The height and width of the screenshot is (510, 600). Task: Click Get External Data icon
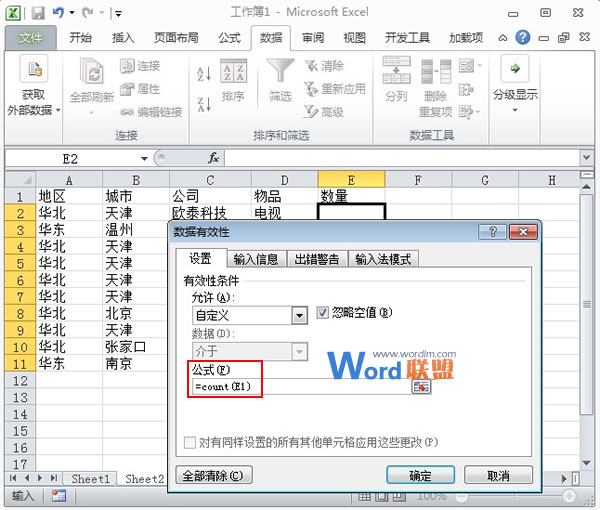(34, 69)
